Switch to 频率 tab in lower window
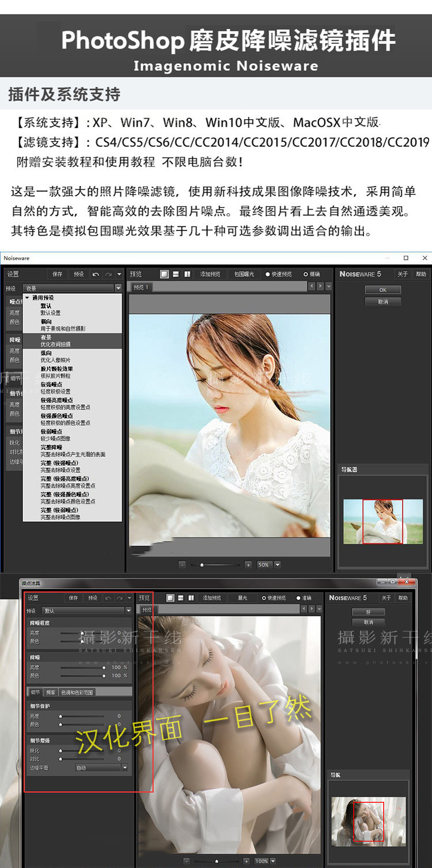This screenshot has width=432, height=868. point(51,692)
